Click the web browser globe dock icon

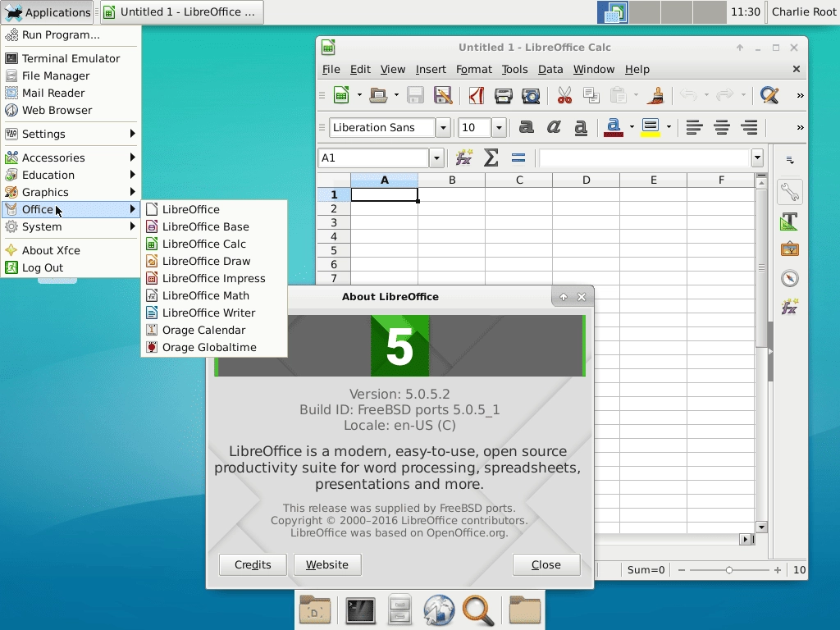click(439, 610)
